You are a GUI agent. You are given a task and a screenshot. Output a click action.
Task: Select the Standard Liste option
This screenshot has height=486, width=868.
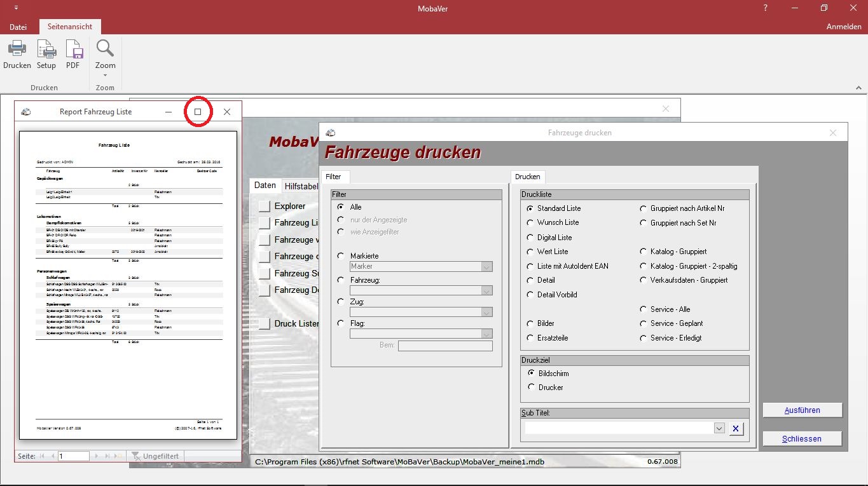click(x=530, y=208)
